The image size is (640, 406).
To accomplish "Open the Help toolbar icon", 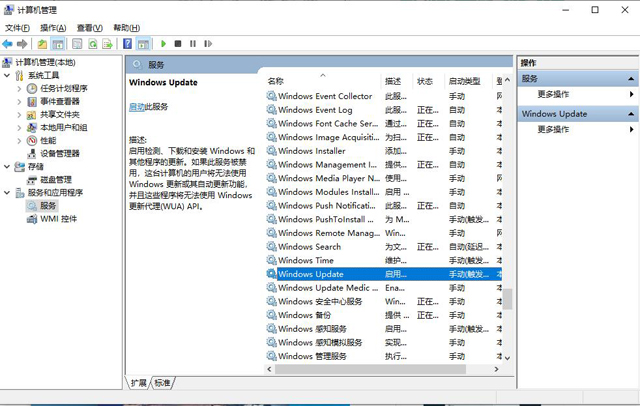I will pyautogui.click(x=127, y=44).
